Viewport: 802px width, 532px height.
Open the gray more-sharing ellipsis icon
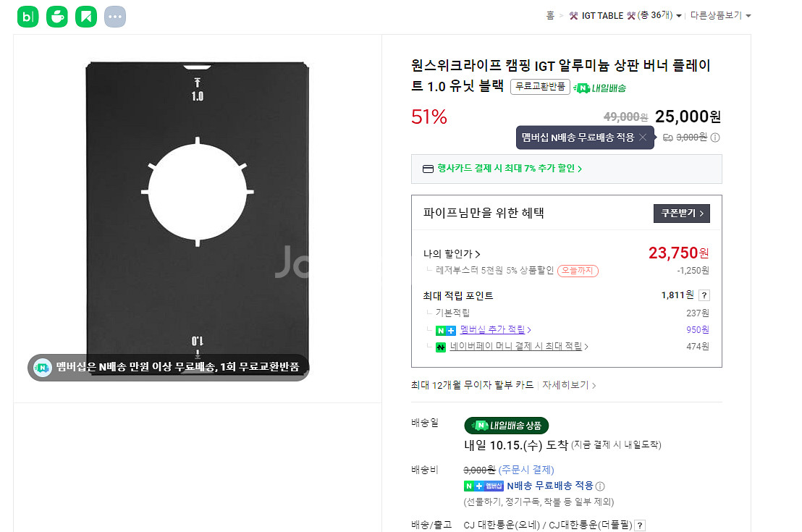pyautogui.click(x=115, y=17)
